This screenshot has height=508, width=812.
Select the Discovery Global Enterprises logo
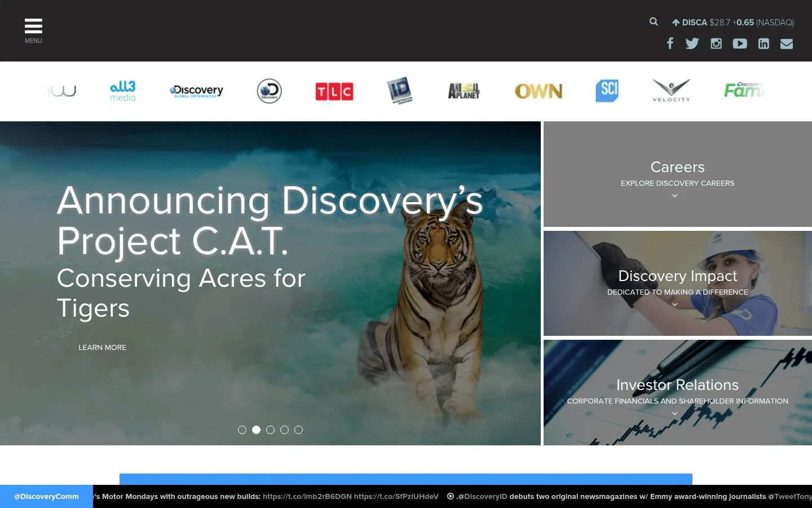tap(196, 91)
